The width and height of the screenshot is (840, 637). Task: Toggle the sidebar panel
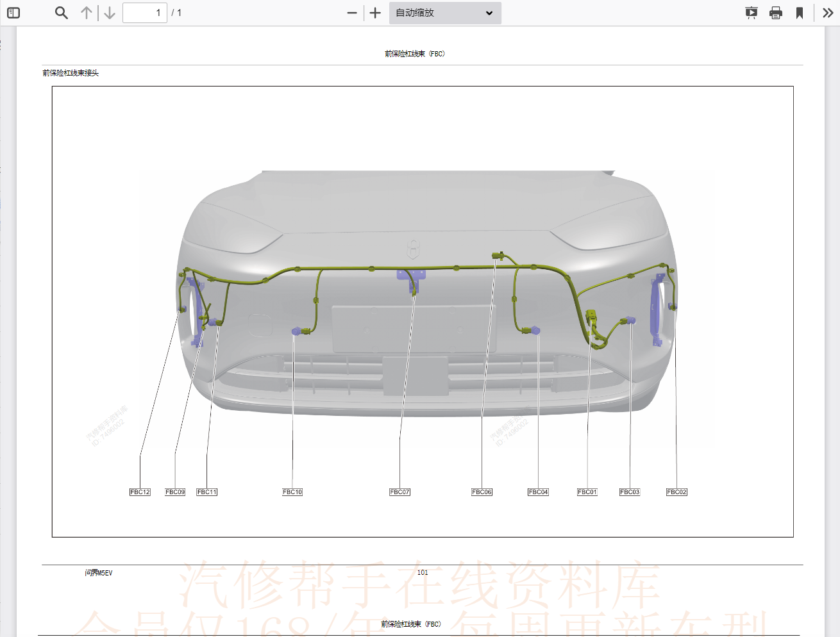pyautogui.click(x=13, y=13)
